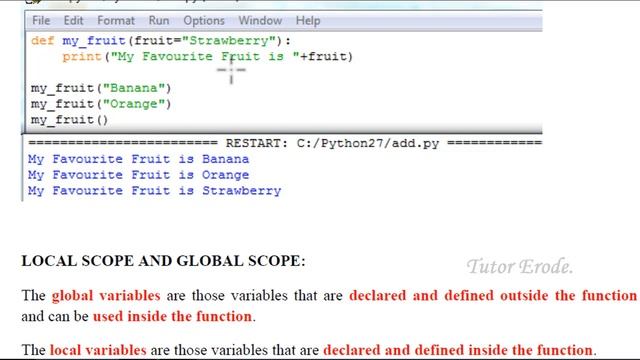Open the Window menu
Screen dimensions: 640x360
pyautogui.click(x=260, y=20)
